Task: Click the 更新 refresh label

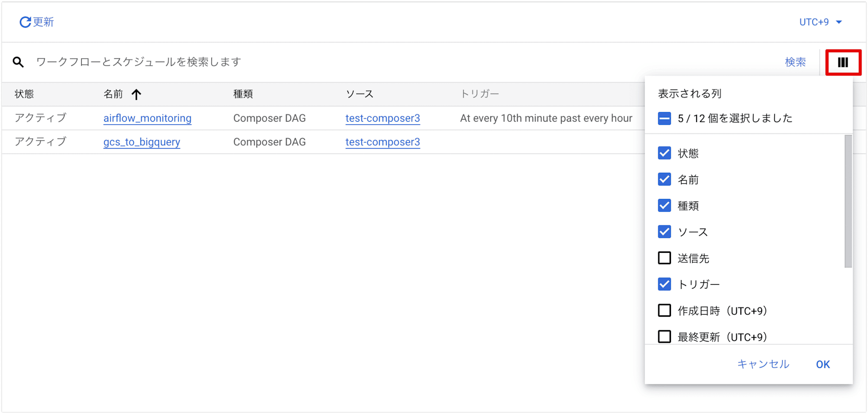Action: point(43,22)
